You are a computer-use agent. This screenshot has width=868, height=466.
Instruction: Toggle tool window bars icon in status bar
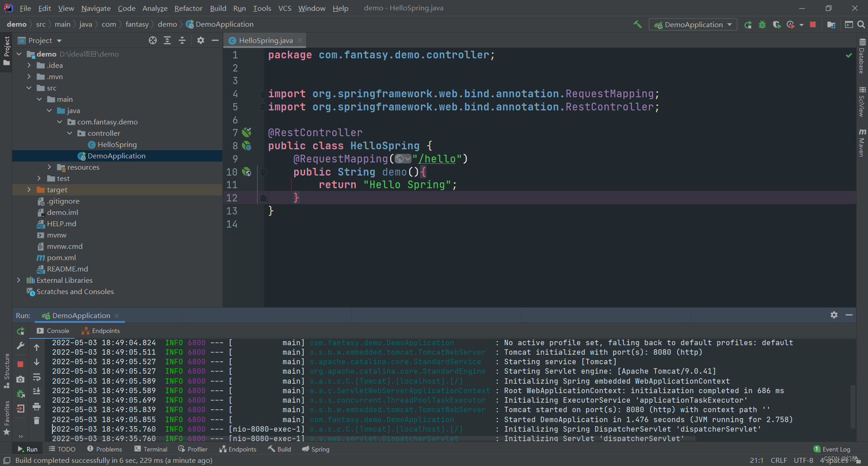(x=7, y=461)
